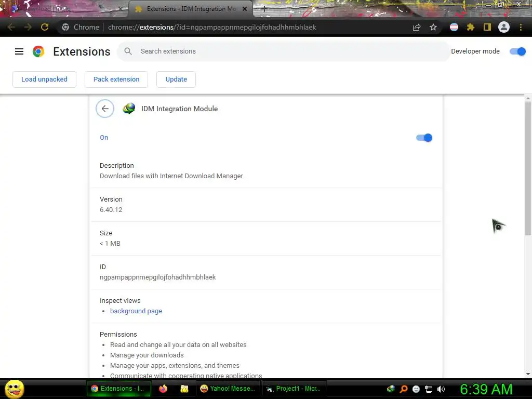The height and width of the screenshot is (399, 532).
Task: Click 'Manage your apps, extensions, and themes' permission
Action: click(x=175, y=366)
